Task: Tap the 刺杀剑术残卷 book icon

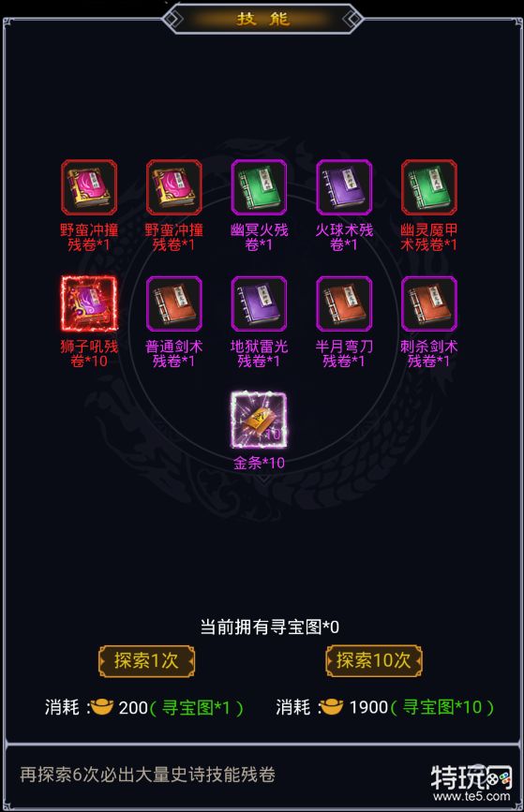Action: 428,303
